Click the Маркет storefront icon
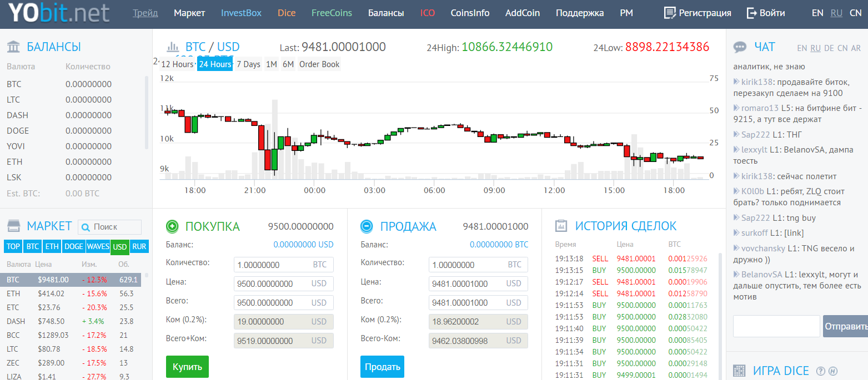Viewport: 868px width, 380px height. point(14,226)
